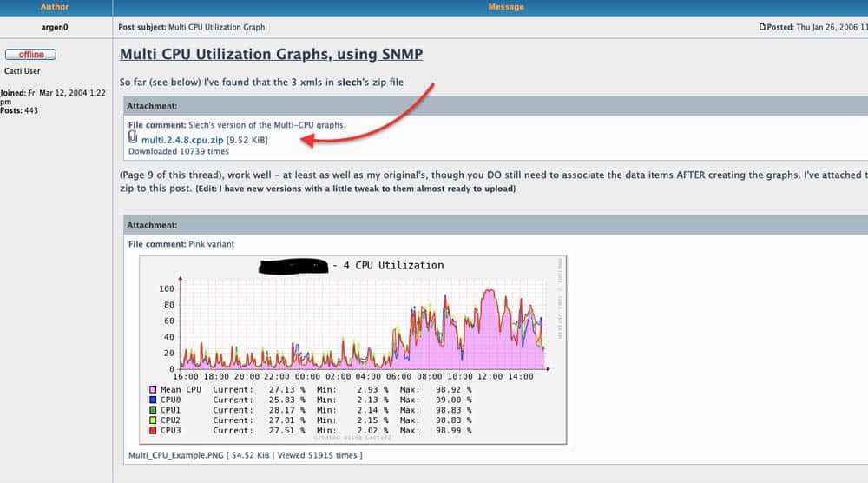
Task: Click the Pink variant Attachment header
Action: click(x=153, y=225)
